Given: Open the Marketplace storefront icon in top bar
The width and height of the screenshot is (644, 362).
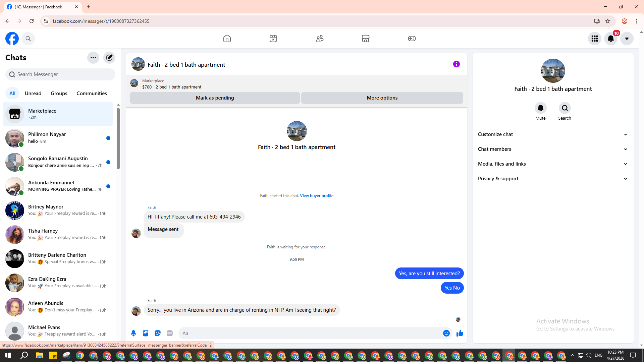Looking at the screenshot, I should [x=366, y=39].
